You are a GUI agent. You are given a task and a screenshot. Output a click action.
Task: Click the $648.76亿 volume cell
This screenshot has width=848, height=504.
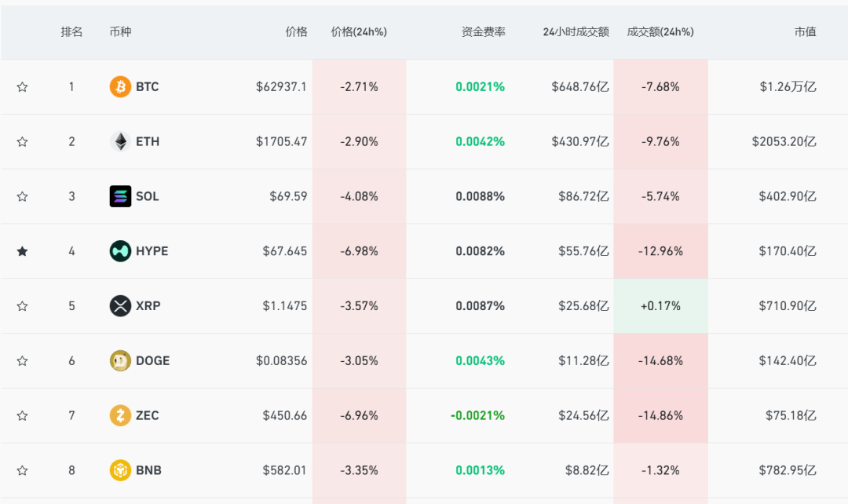(580, 86)
